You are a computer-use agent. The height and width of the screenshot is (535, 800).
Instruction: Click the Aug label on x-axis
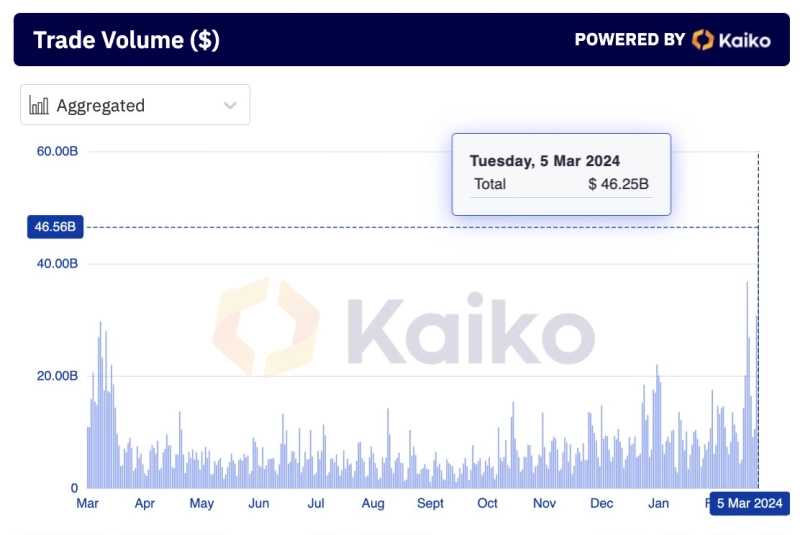(x=373, y=503)
